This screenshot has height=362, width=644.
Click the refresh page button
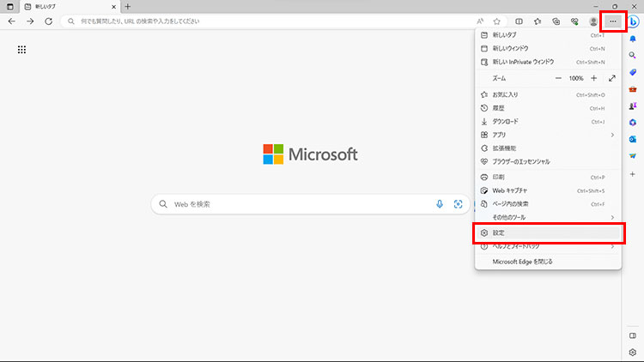(x=49, y=21)
